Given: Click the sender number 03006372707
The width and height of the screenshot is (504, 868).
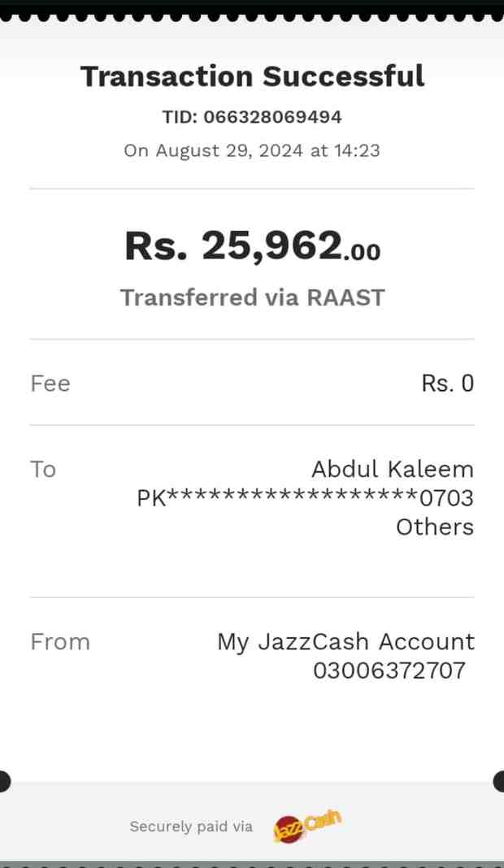Looking at the screenshot, I should [x=389, y=671].
